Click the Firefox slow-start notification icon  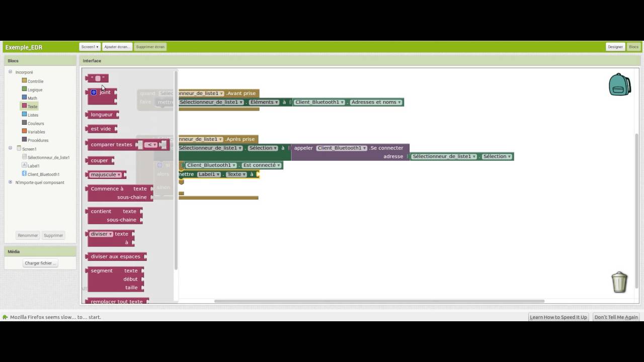(x=5, y=317)
